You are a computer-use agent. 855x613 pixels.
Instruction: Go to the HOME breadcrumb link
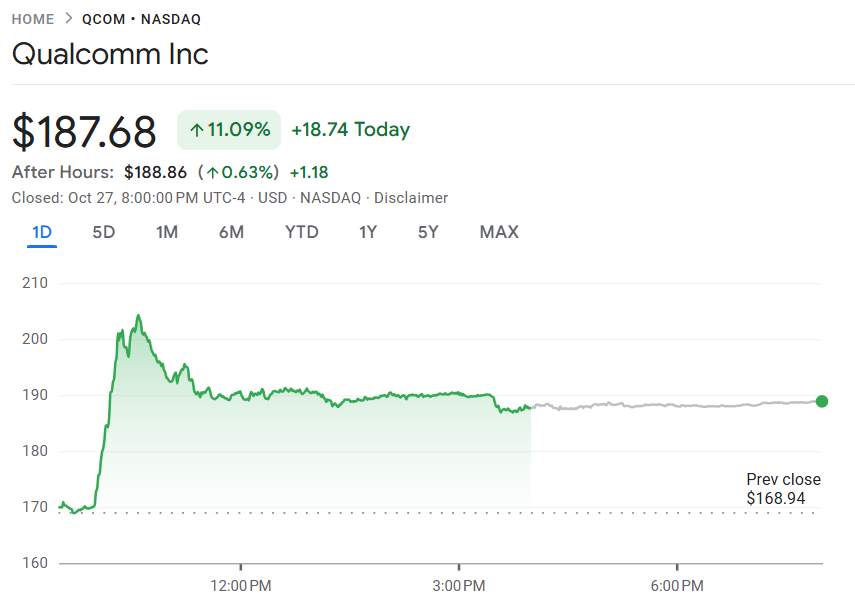click(x=33, y=19)
